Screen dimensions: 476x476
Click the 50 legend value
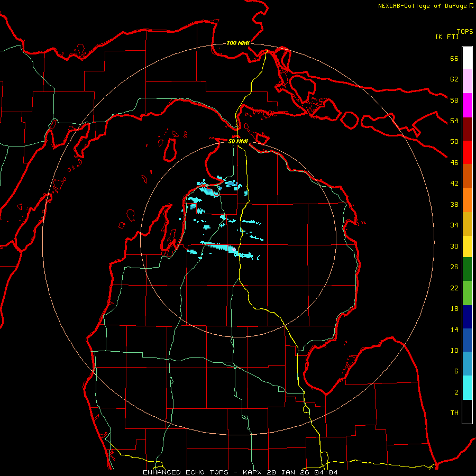point(454,141)
